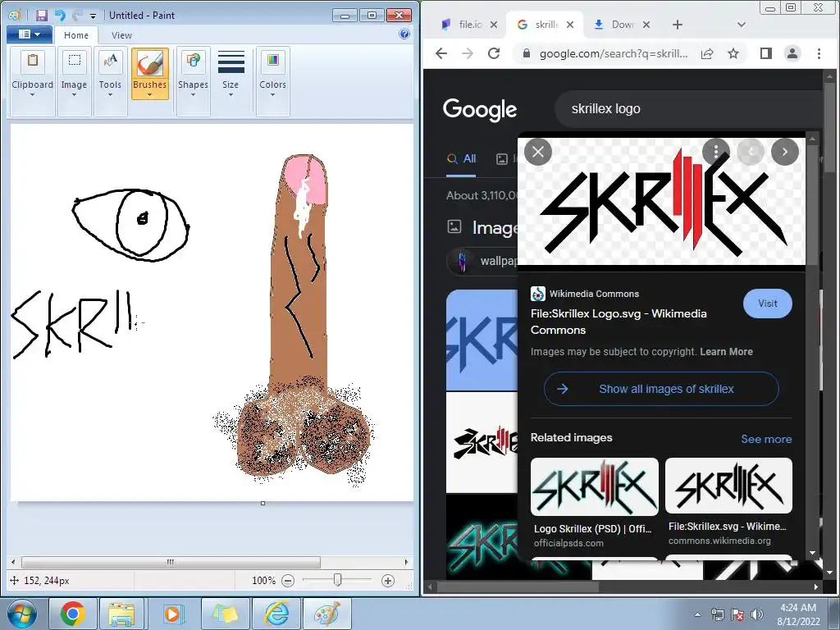Toggle Chrome side panel icon
Image resolution: width=840 pixels, height=630 pixels.
point(766,53)
